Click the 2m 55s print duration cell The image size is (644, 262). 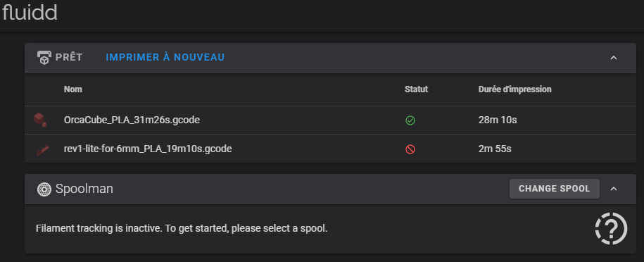click(x=495, y=149)
